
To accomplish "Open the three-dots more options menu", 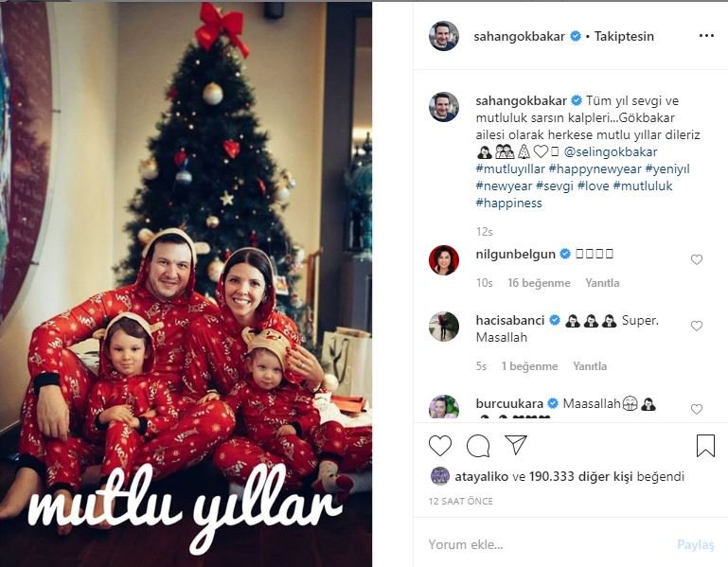I will pos(706,36).
